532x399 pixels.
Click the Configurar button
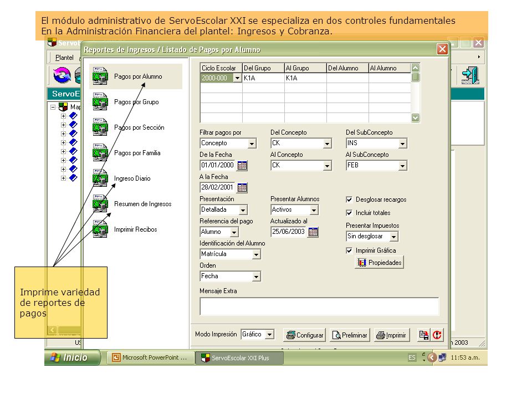[304, 335]
